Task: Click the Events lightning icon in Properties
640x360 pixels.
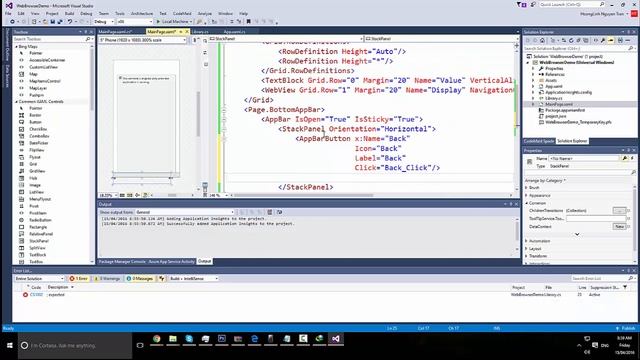Action: pos(632,158)
